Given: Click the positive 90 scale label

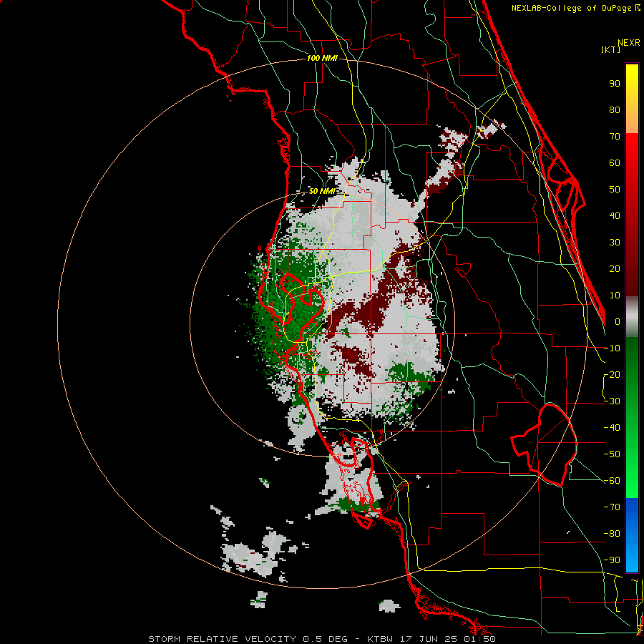Looking at the screenshot, I should click(x=615, y=84).
